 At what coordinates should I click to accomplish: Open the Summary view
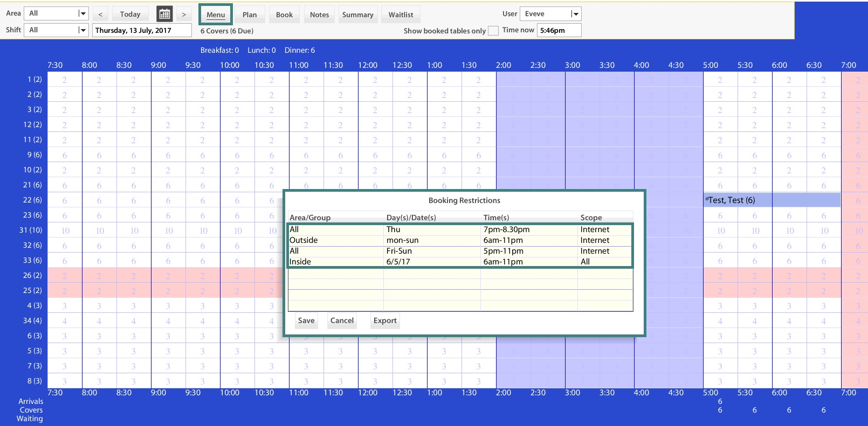pyautogui.click(x=357, y=15)
